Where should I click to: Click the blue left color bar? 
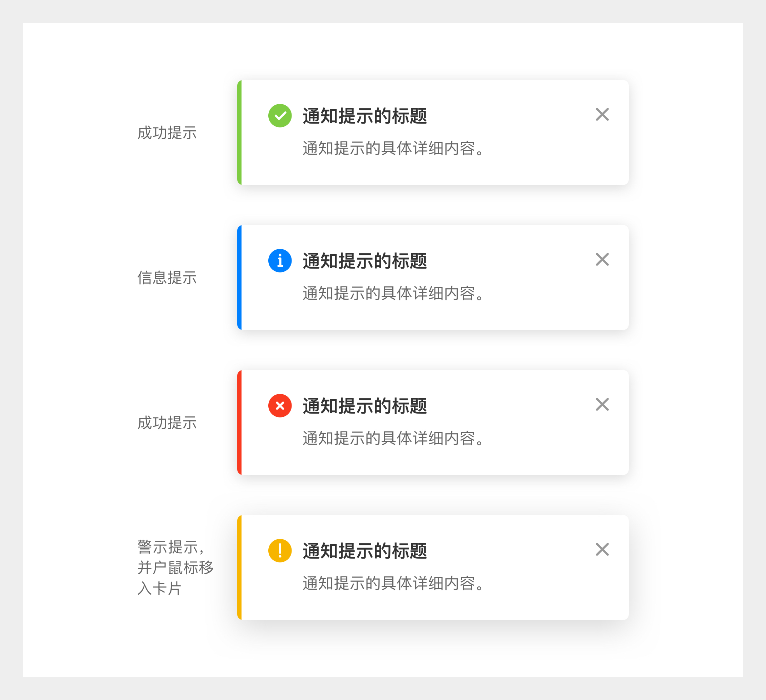click(239, 277)
